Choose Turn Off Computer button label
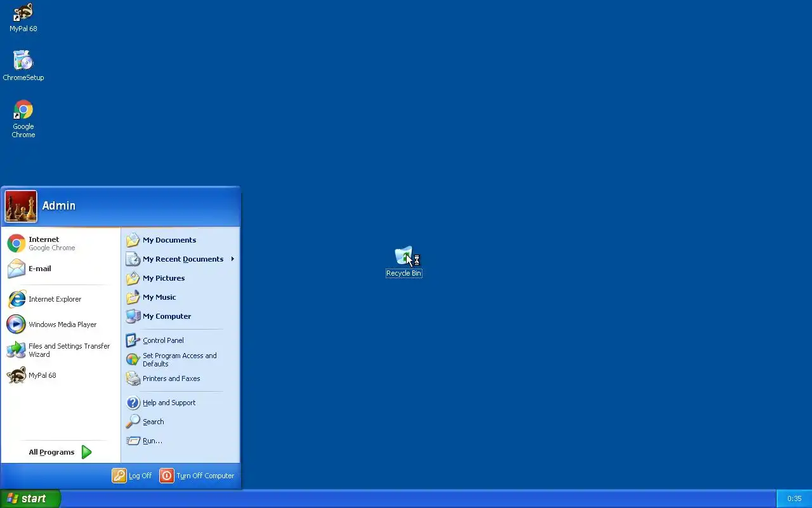Screen dimensions: 812x508 (206, 476)
